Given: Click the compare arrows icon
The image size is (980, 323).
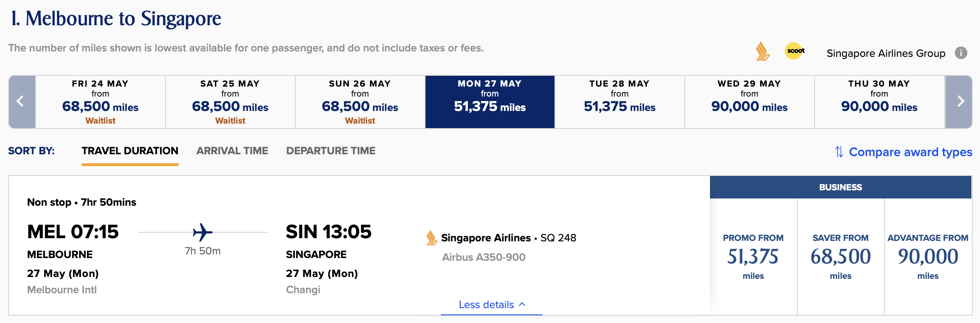Looking at the screenshot, I should click(x=839, y=152).
